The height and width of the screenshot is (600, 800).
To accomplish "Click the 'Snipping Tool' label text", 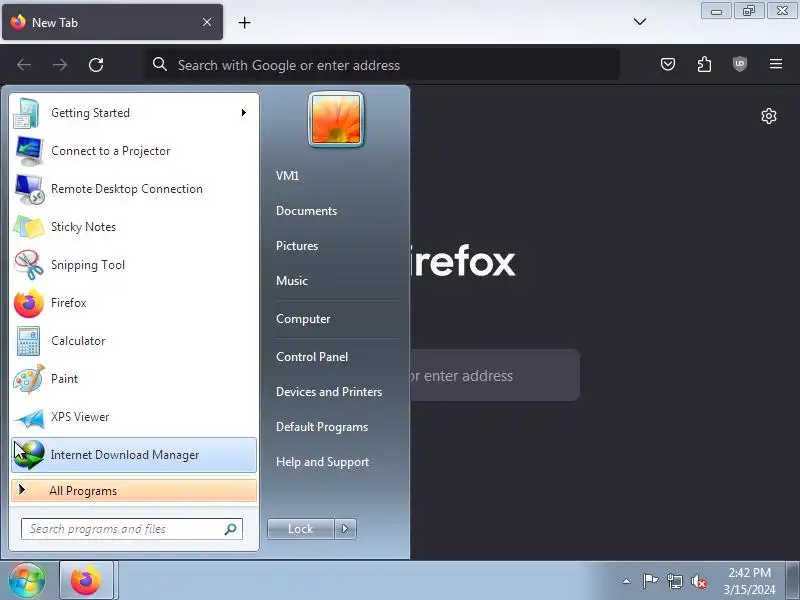I will tap(88, 265).
